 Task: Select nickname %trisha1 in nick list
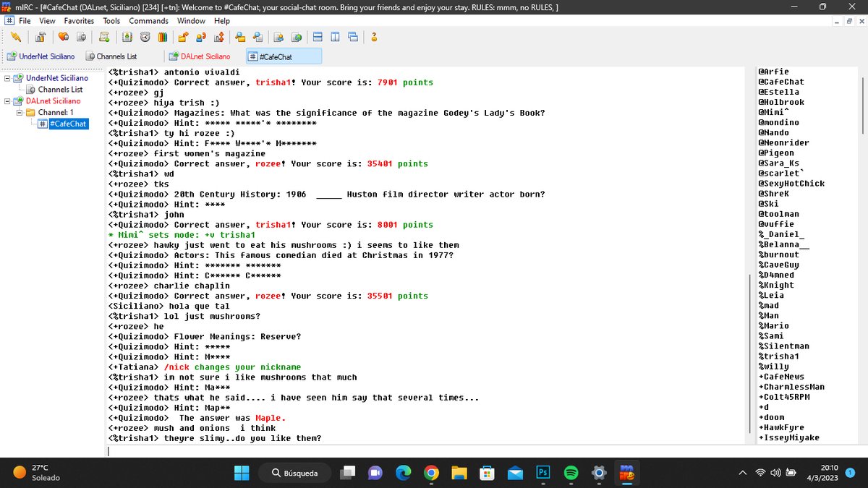click(778, 356)
